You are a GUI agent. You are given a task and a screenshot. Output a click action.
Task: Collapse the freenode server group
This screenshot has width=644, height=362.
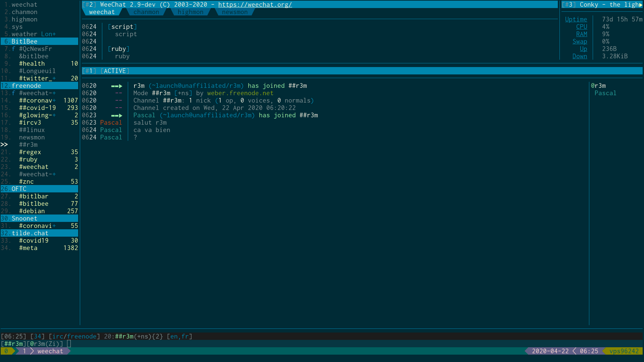pyautogui.click(x=26, y=86)
